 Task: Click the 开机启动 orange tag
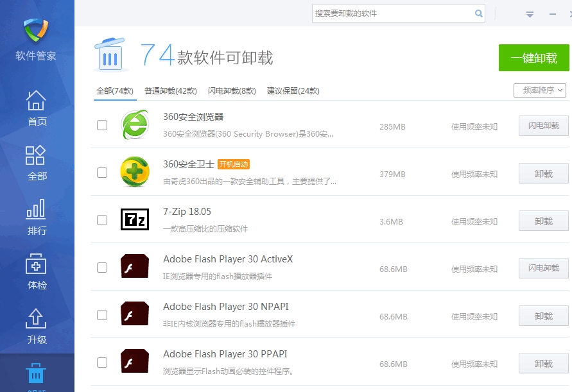coord(234,164)
